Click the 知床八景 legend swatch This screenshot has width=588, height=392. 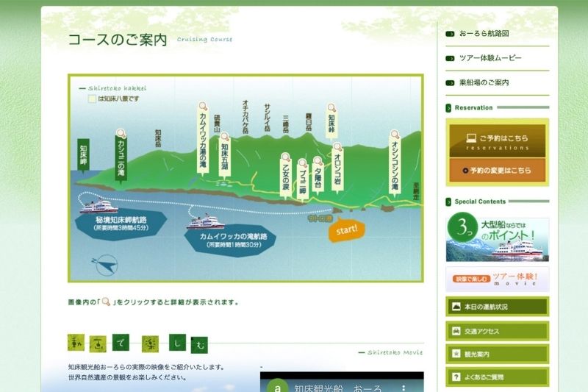tap(93, 99)
